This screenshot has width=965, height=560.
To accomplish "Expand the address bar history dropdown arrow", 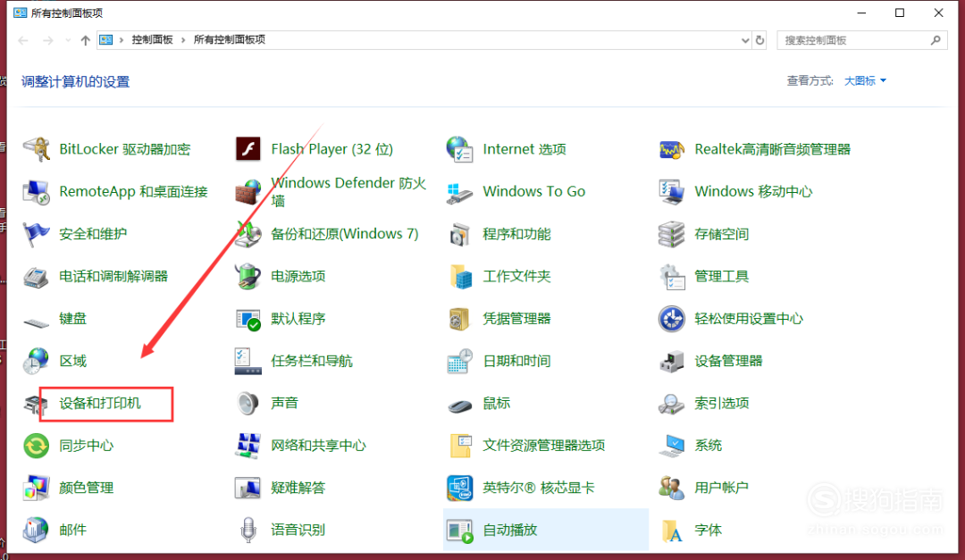I will pyautogui.click(x=745, y=40).
